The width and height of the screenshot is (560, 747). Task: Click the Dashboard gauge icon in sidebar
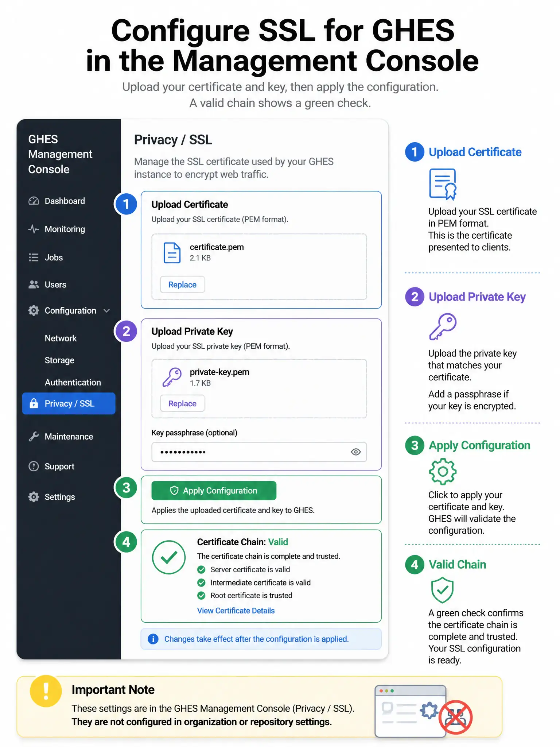pyautogui.click(x=34, y=201)
